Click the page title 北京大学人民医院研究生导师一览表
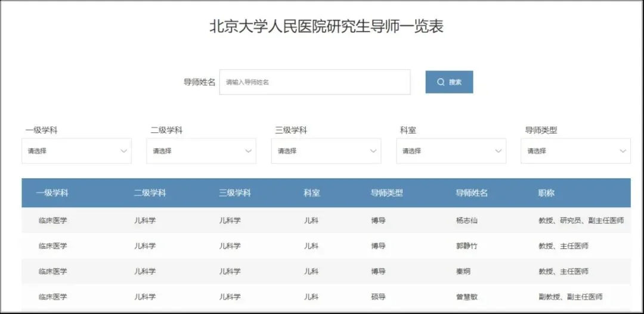Viewport: 644px width, 314px height. pyautogui.click(x=327, y=27)
